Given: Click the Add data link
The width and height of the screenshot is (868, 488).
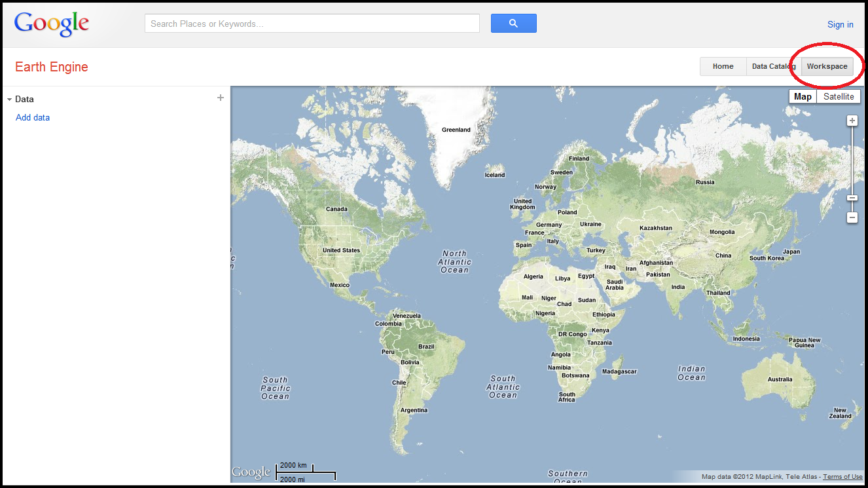Looking at the screenshot, I should (33, 118).
